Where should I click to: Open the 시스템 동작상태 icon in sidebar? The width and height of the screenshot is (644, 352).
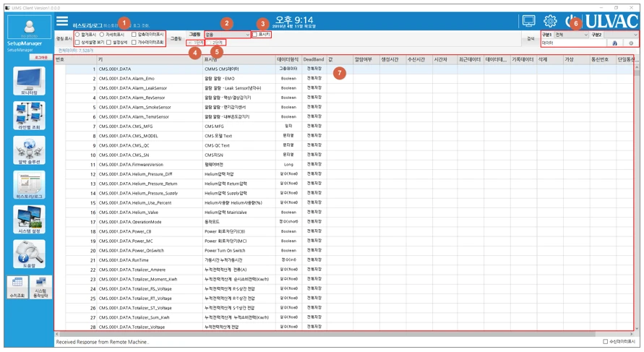click(x=40, y=287)
